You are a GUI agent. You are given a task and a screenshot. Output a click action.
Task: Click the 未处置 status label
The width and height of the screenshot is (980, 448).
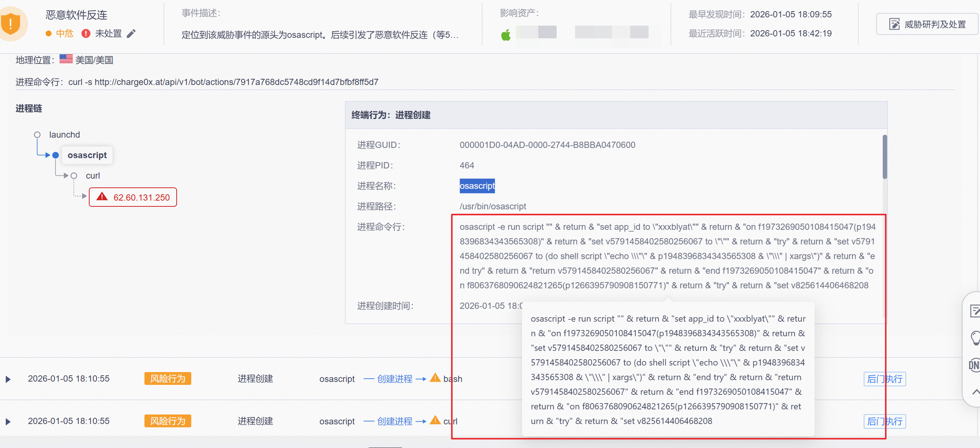click(108, 34)
